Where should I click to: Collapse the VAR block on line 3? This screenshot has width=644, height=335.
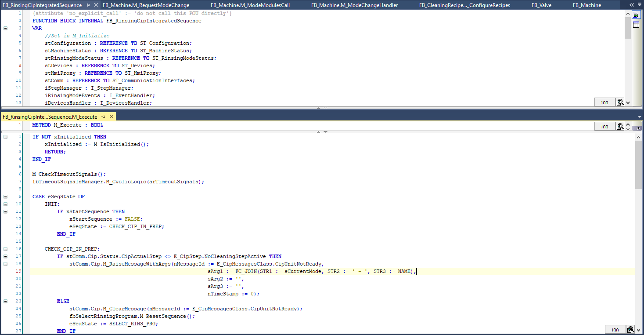[6, 28]
